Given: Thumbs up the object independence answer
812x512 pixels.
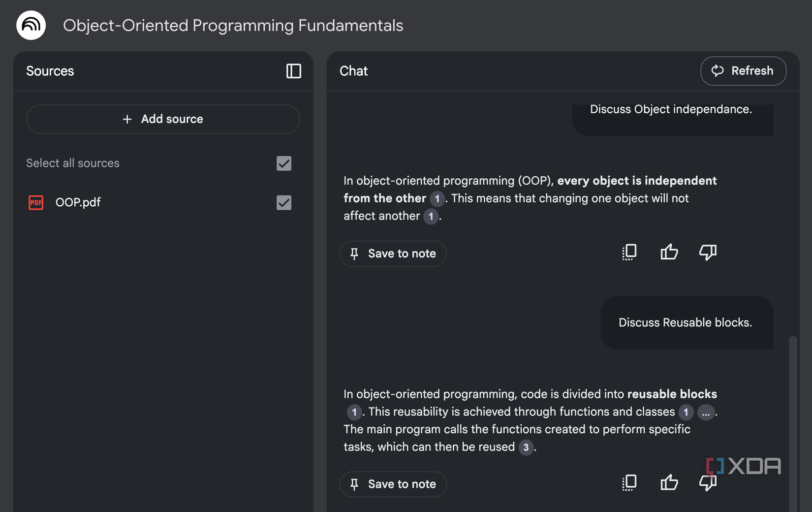Looking at the screenshot, I should point(669,253).
